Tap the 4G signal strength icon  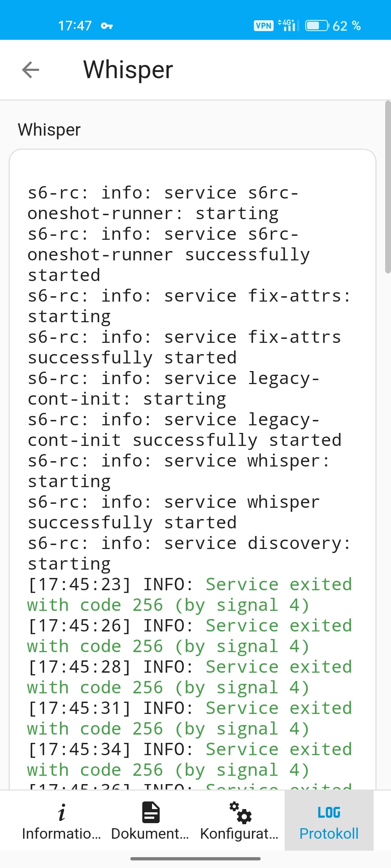click(x=289, y=25)
